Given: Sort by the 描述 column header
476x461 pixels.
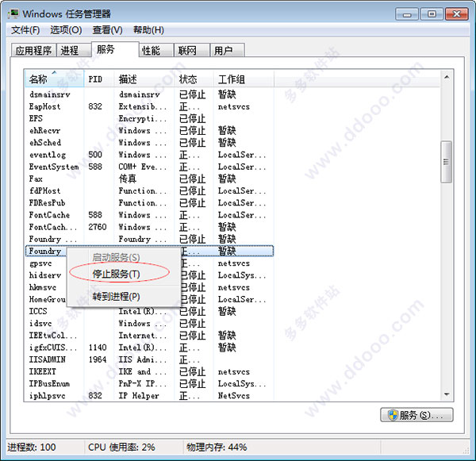Looking at the screenshot, I should tap(144, 79).
